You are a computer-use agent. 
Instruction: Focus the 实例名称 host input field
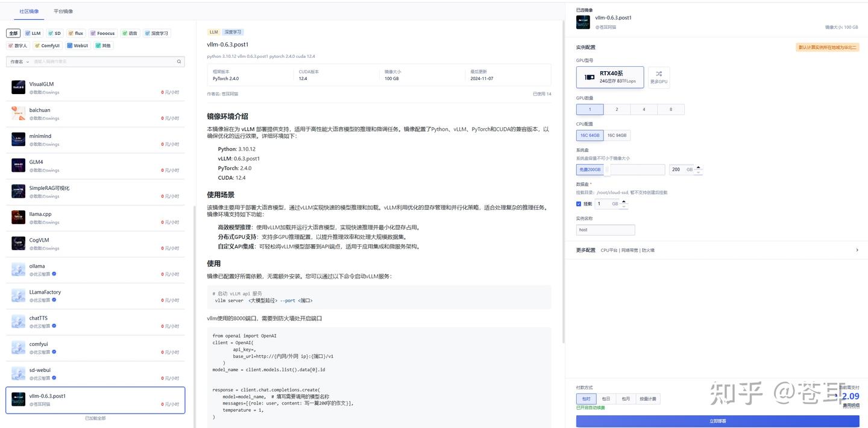pyautogui.click(x=605, y=230)
